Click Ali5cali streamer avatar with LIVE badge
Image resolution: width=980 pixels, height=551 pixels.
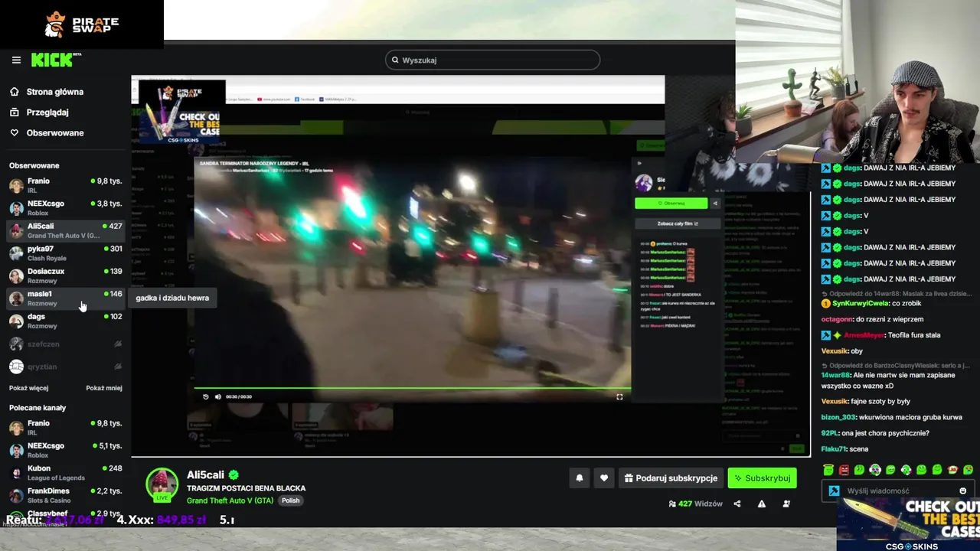point(162,484)
